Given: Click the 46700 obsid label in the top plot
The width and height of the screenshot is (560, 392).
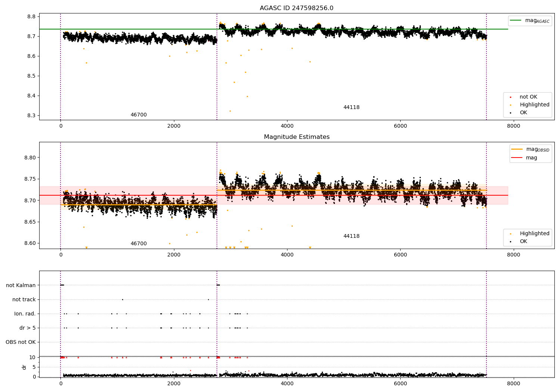Looking at the screenshot, I should tap(139, 115).
